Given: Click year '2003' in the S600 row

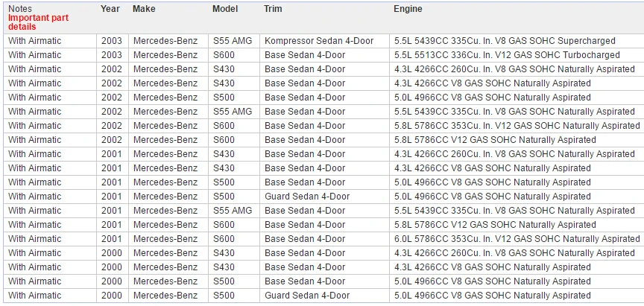Looking at the screenshot, I should (x=112, y=55).
